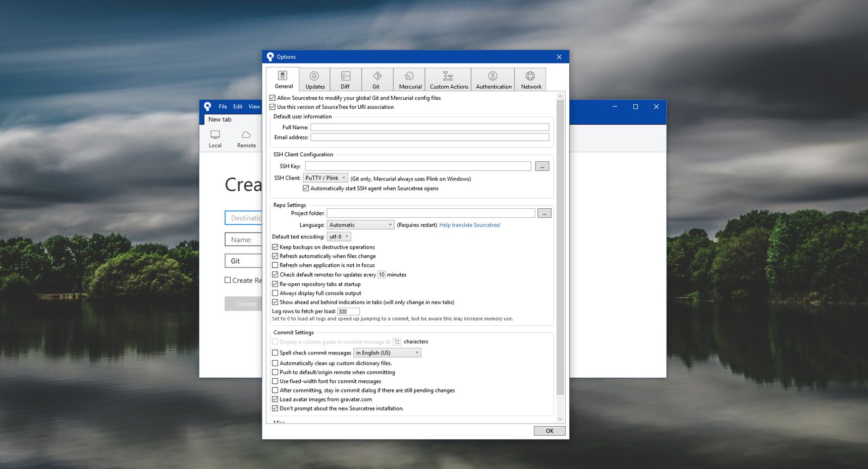Click the Create button in main window
Viewport: 868px width, 469px height.
point(243,304)
